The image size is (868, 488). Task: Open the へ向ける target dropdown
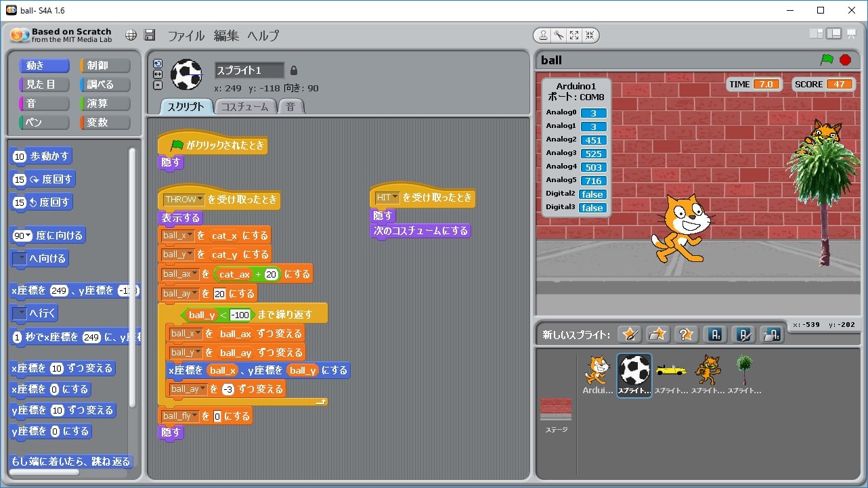click(x=20, y=259)
